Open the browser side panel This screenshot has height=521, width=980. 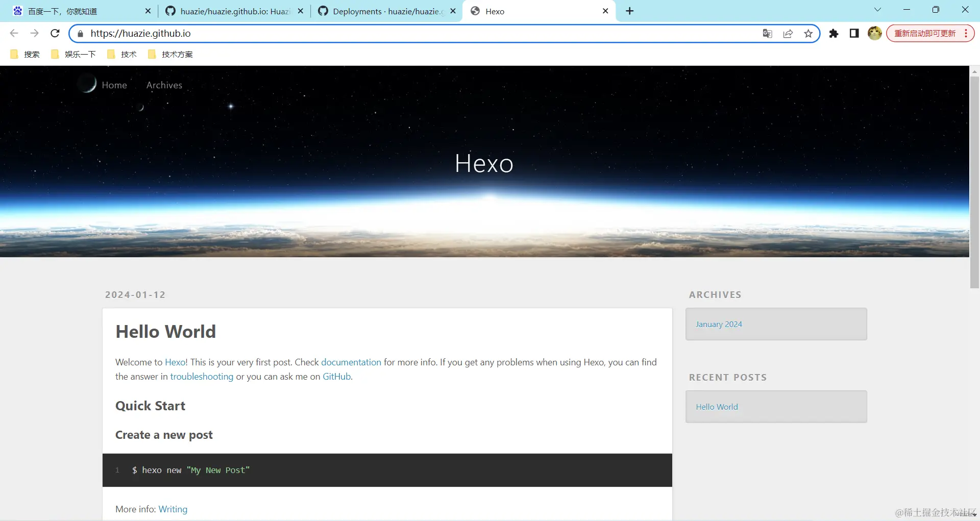pos(854,34)
